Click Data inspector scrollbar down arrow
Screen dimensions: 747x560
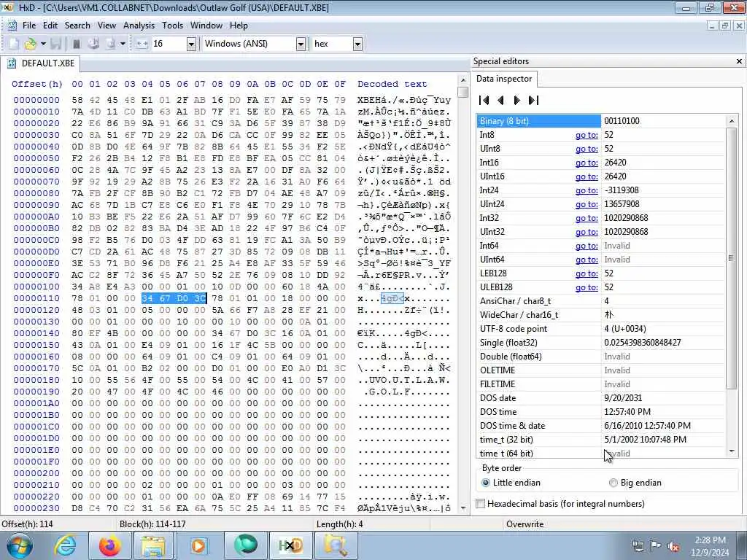(x=732, y=451)
